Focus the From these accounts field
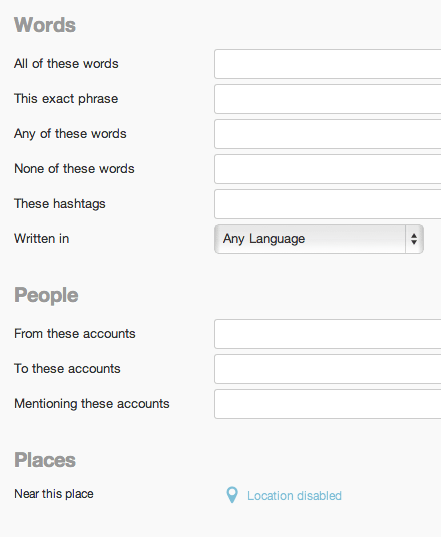 [328, 334]
